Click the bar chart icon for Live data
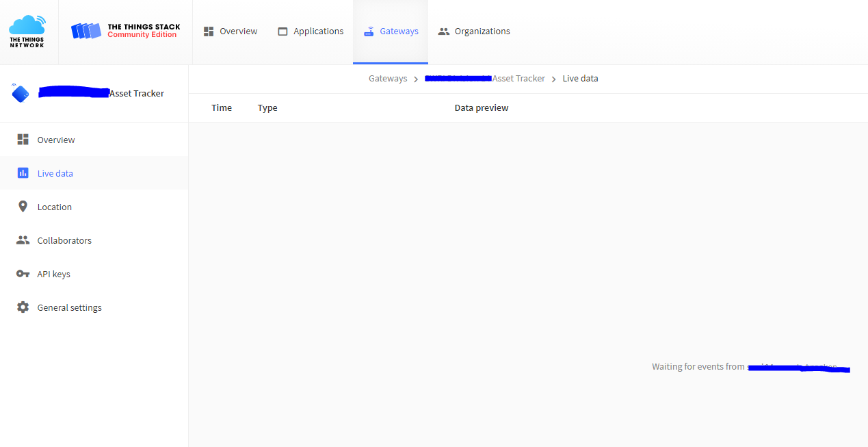868x447 pixels. (x=23, y=173)
